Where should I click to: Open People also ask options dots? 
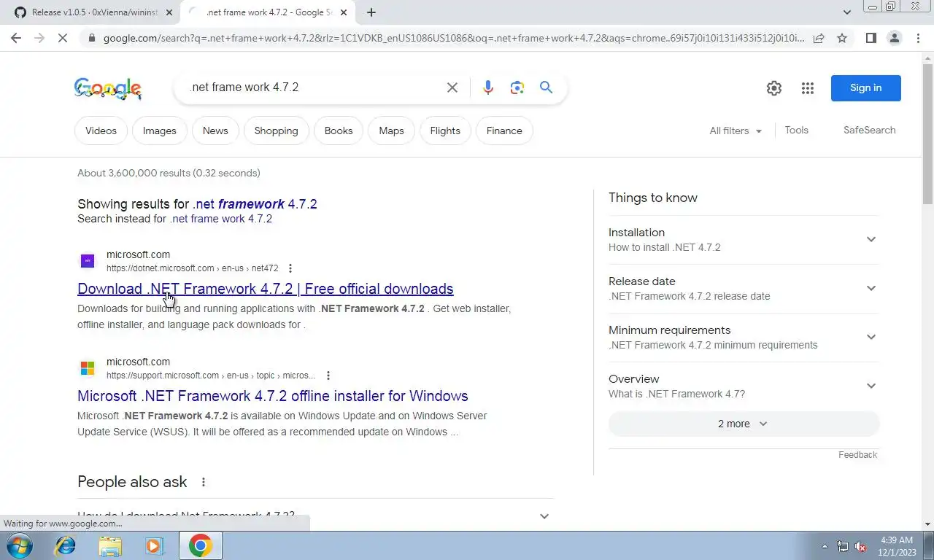pyautogui.click(x=204, y=482)
